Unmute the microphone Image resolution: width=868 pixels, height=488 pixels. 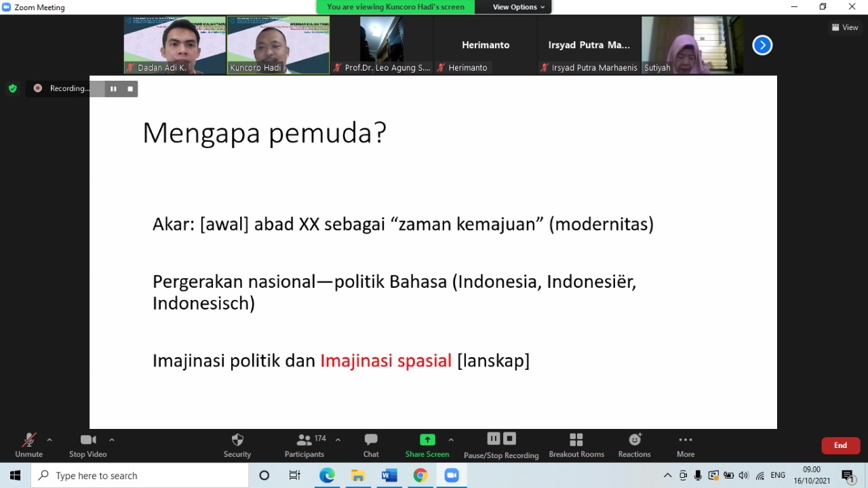28,445
